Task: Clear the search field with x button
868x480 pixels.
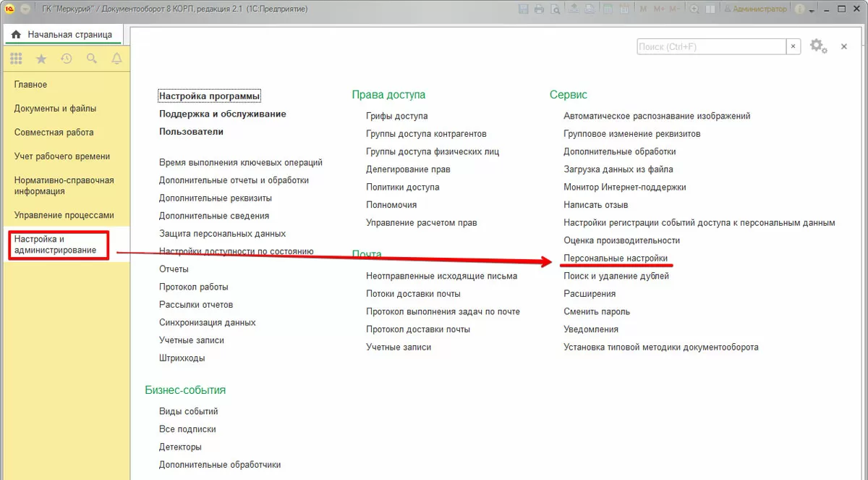Action: (x=793, y=46)
